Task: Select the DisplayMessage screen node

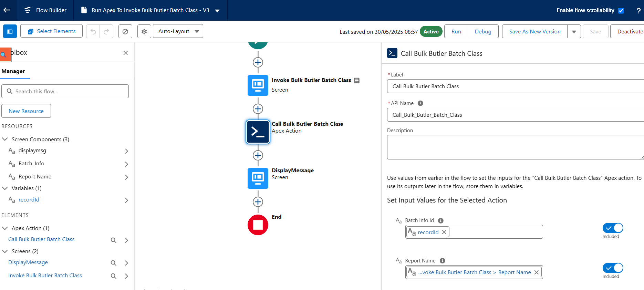Action: 258,178
